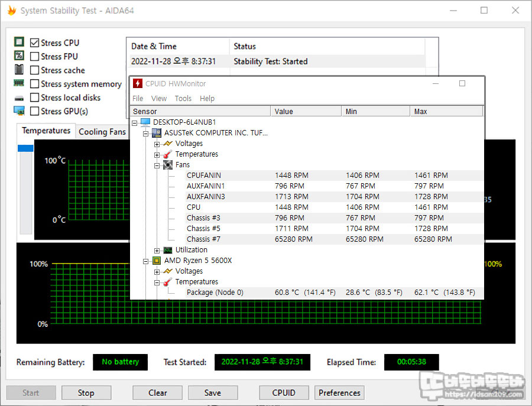
Task: Click the Date & Time column header
Action: (179, 46)
